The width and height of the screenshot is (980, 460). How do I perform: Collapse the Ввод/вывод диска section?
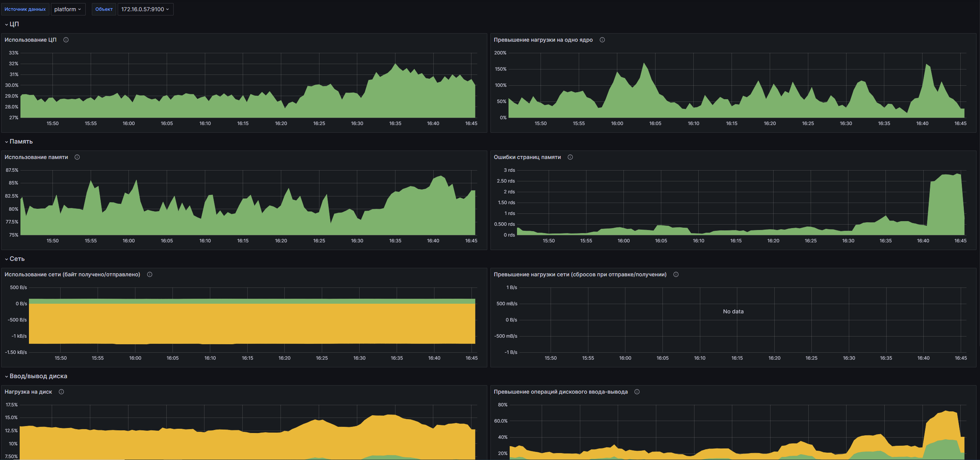tap(36, 376)
